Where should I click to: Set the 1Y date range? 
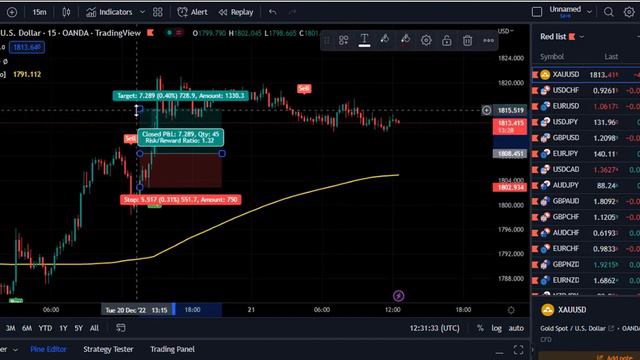63,328
